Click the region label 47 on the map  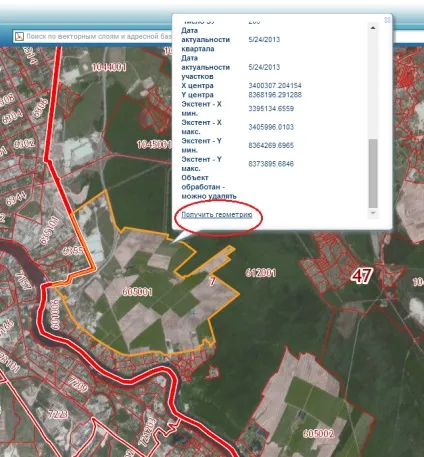tap(362, 276)
